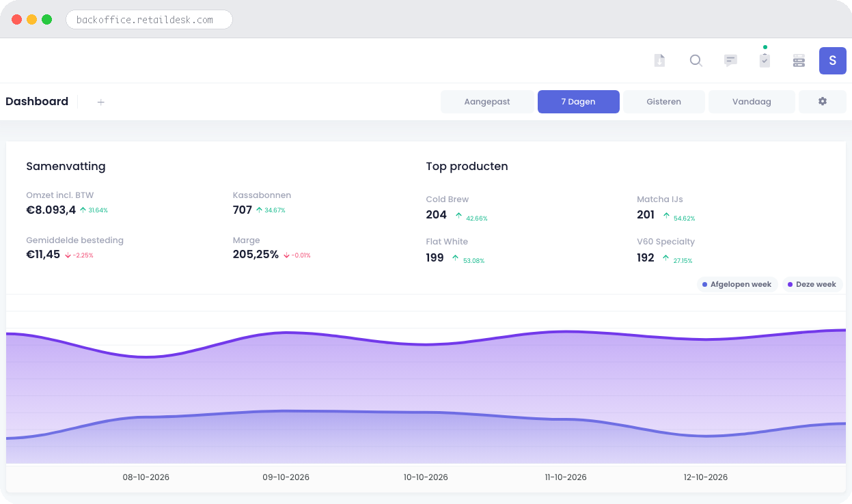Switch to Gisteren period
Viewport: 852px width, 504px height.
click(x=664, y=102)
